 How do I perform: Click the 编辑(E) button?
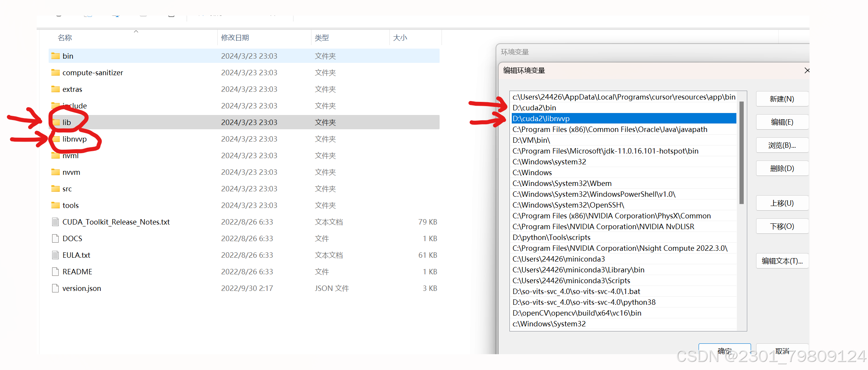click(x=782, y=122)
